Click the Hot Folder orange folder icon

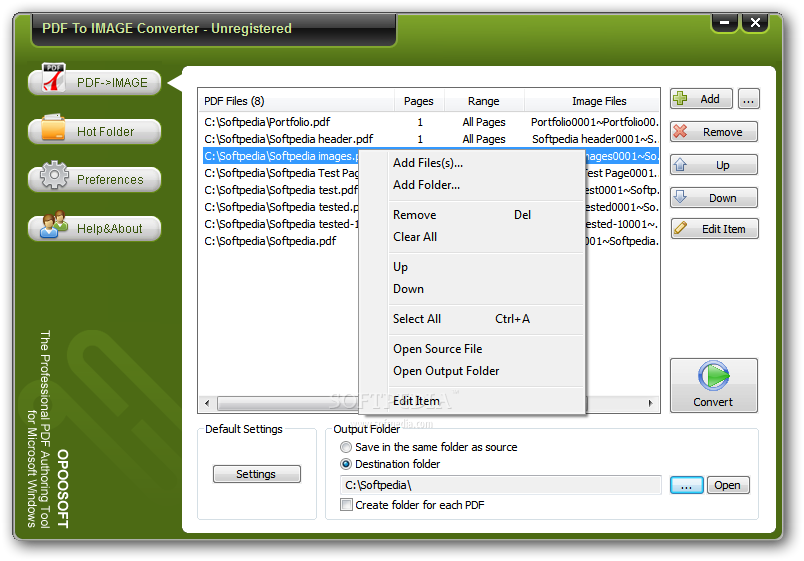pos(53,127)
